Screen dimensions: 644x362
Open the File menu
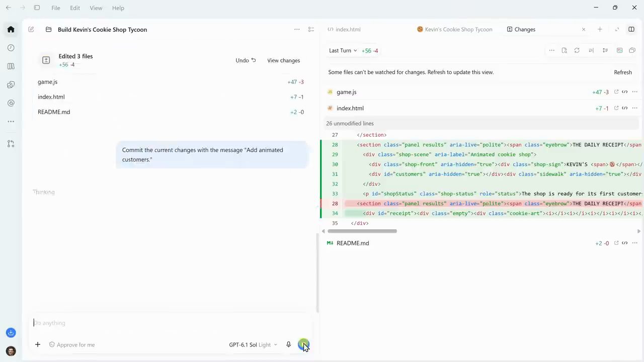coord(56,8)
